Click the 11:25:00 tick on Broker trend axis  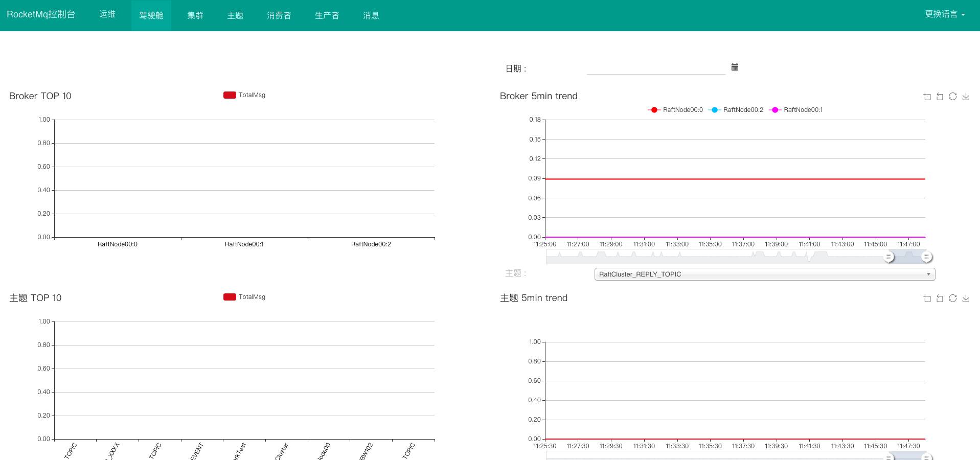[545, 244]
